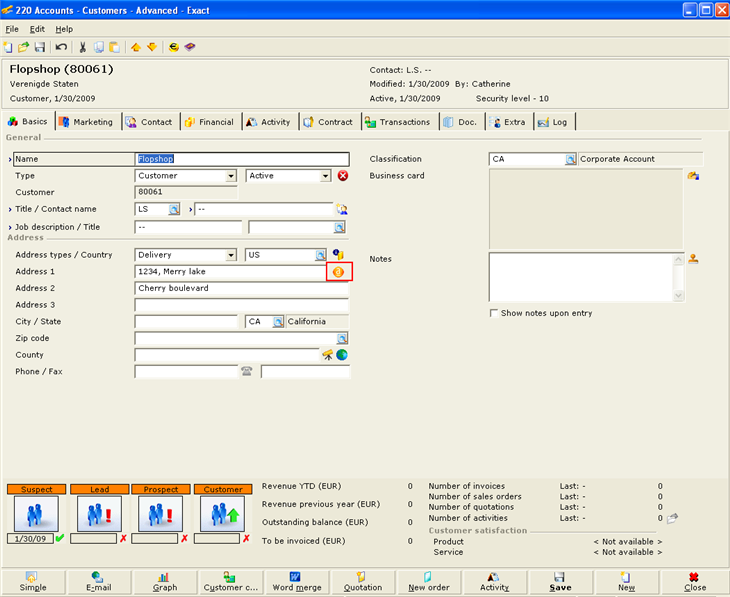Click the scissors Cut icon in toolbar

pos(83,47)
